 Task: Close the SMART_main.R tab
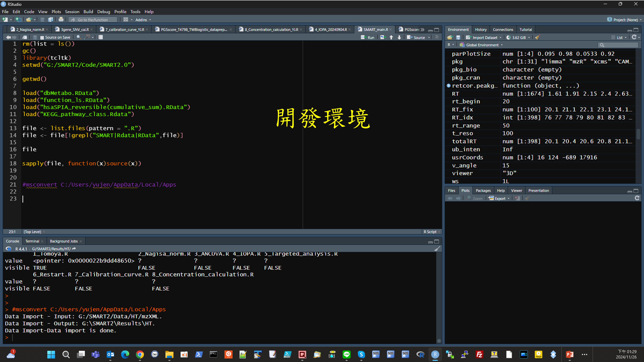391,29
